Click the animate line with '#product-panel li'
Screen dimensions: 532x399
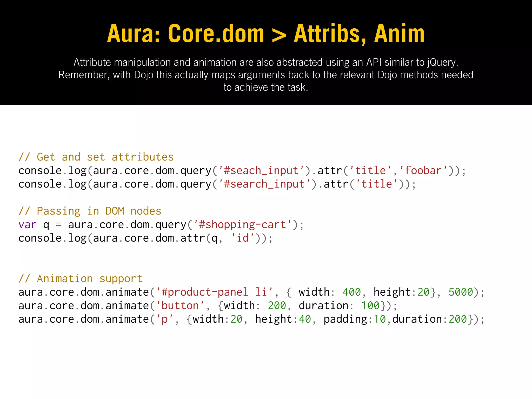(x=251, y=292)
